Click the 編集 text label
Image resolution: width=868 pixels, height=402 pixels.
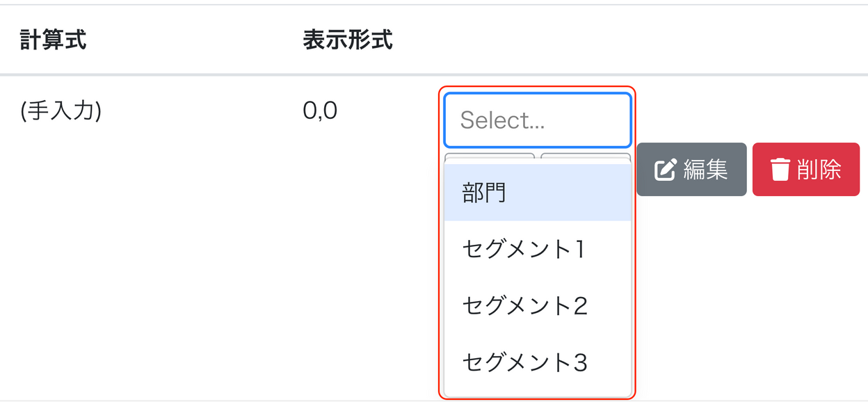coord(705,170)
